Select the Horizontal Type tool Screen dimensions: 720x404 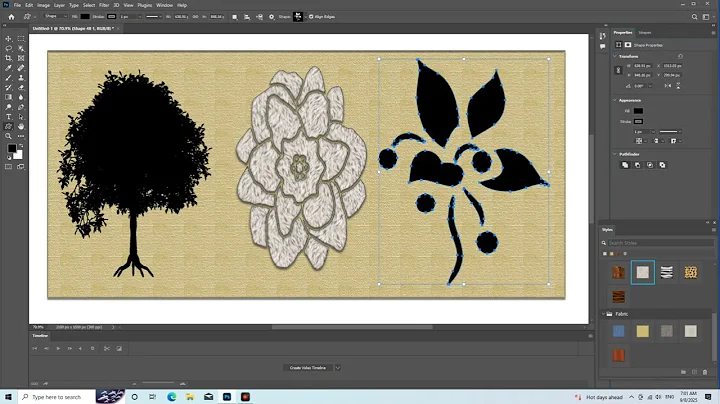(8, 117)
